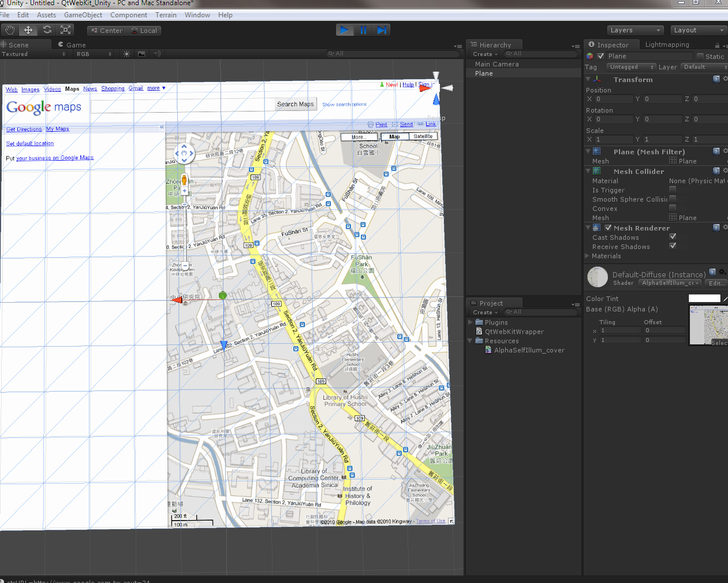This screenshot has width=728, height=583.
Task: Open Default-Diffuse material help icon
Action: point(712,272)
